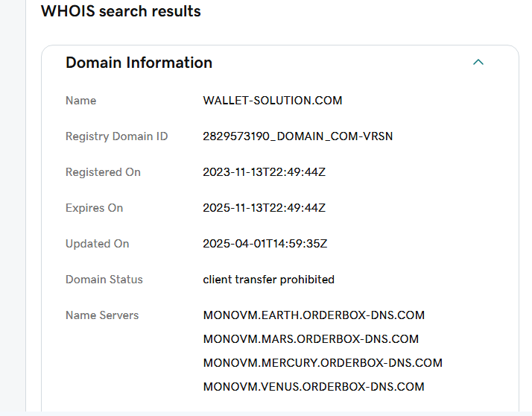Click the Domain Status label

point(104,280)
